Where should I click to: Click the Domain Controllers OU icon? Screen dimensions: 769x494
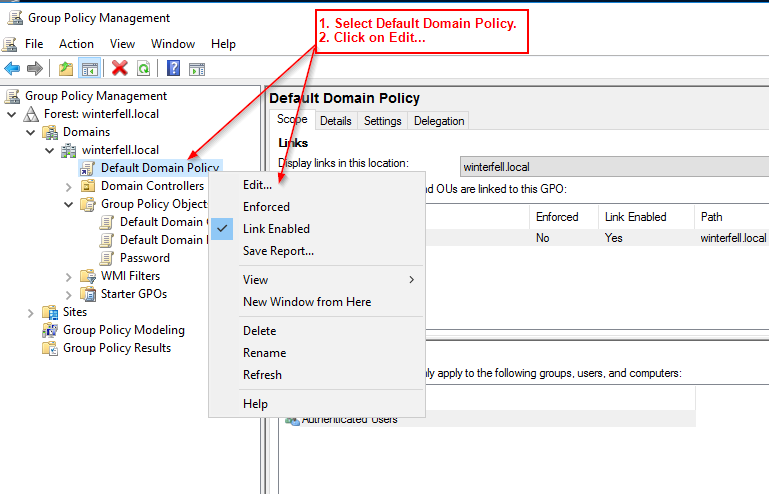88,186
